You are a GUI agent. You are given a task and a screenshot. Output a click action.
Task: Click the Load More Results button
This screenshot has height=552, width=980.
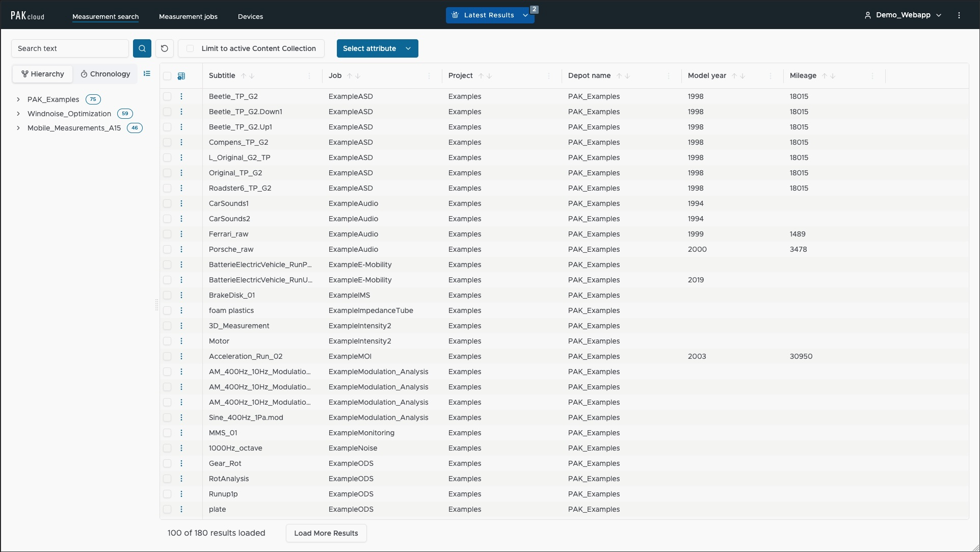326,533
